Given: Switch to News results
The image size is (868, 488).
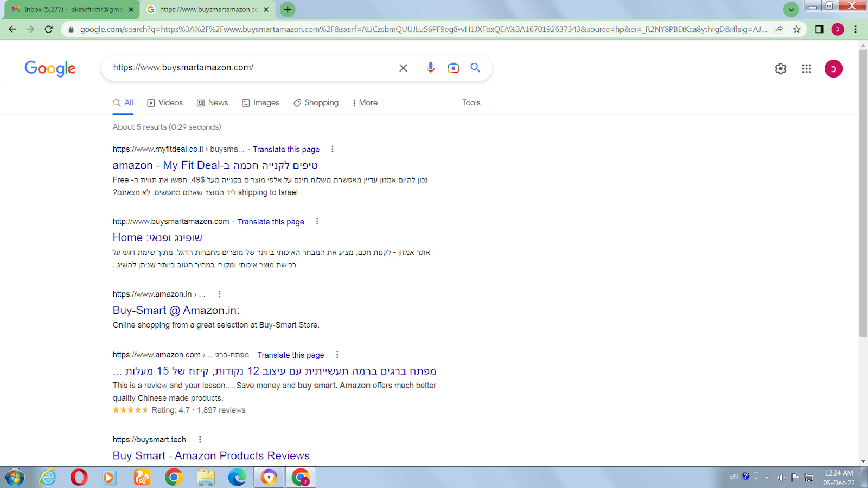Looking at the screenshot, I should point(212,102).
